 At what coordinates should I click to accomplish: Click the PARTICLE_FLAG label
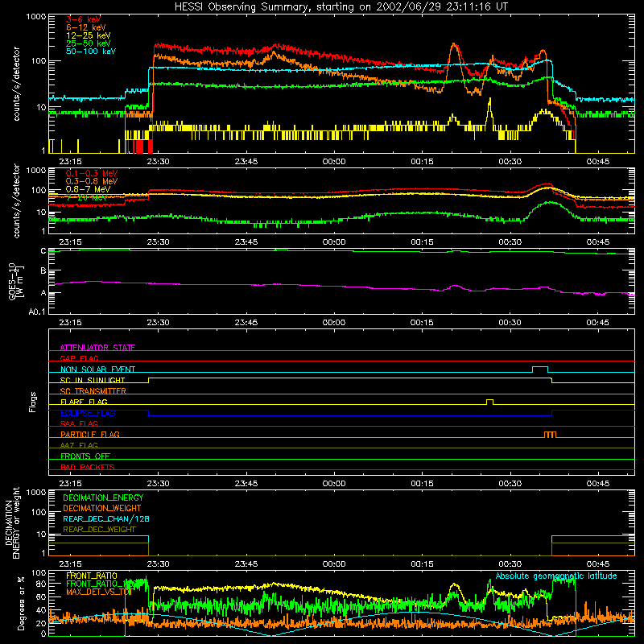pos(90,435)
